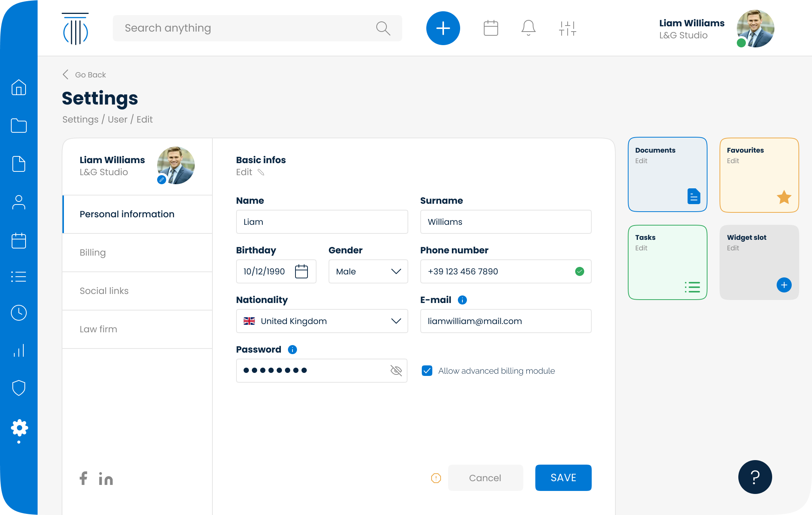Select the clock icon in the left sidebar
The image size is (812, 515).
(x=19, y=313)
